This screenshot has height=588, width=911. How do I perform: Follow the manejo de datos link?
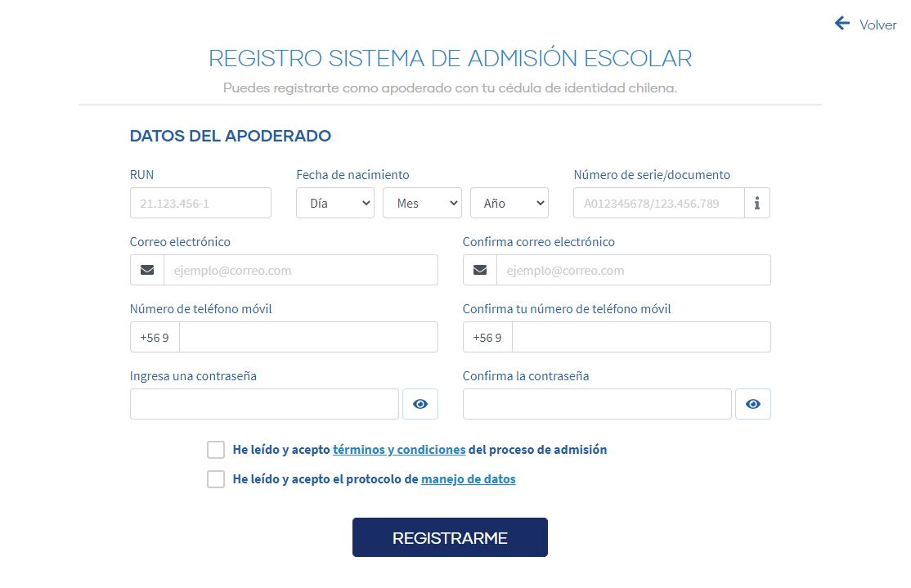(x=469, y=479)
